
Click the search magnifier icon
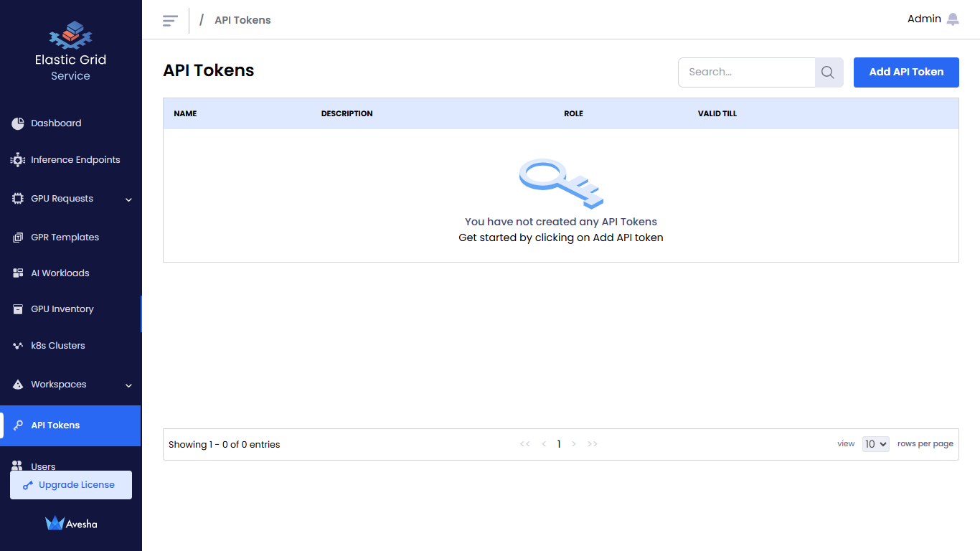tap(828, 72)
